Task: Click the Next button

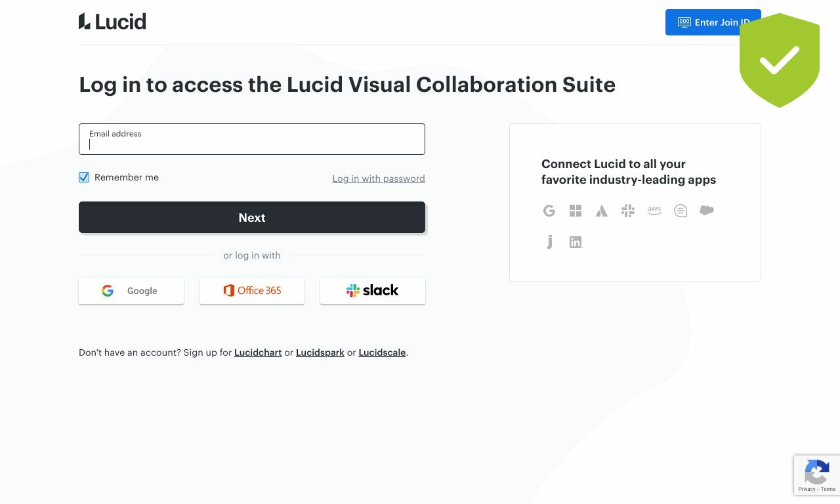Action: [252, 217]
